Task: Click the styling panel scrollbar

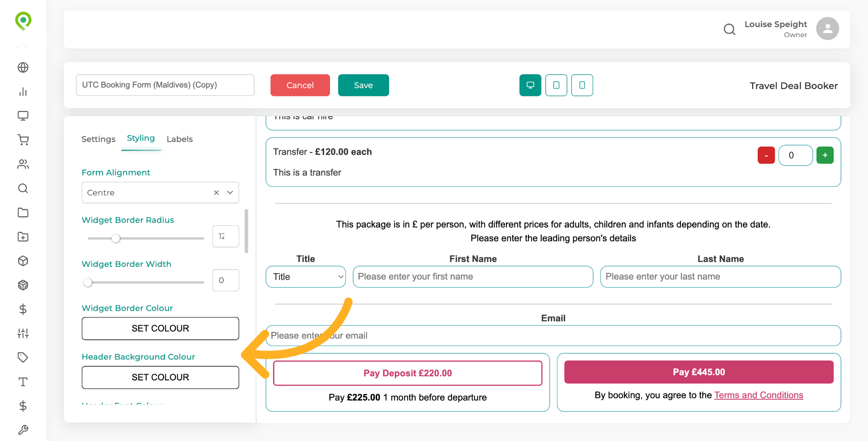Action: pyautogui.click(x=246, y=231)
